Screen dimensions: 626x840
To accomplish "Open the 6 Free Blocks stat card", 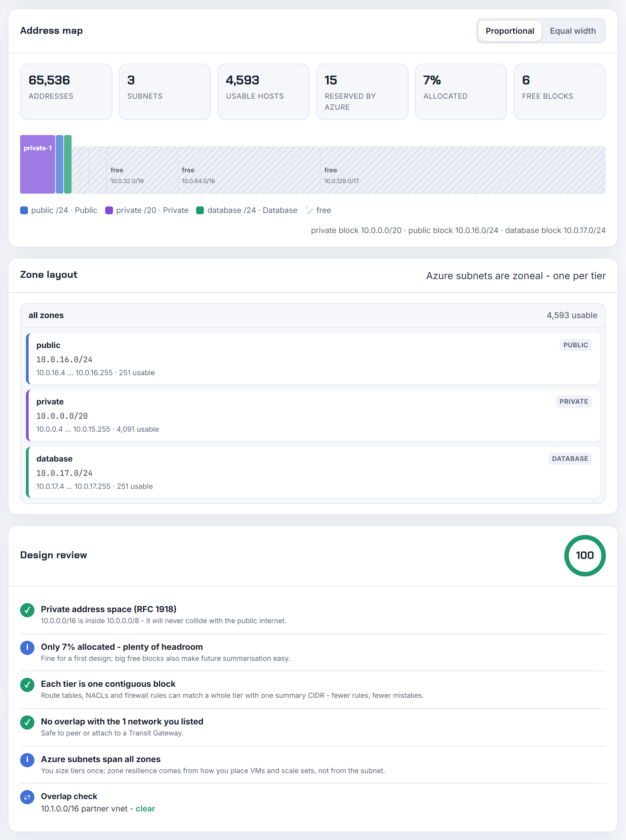I will tap(560, 92).
